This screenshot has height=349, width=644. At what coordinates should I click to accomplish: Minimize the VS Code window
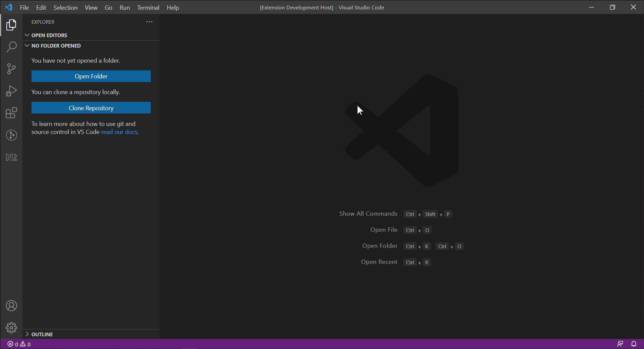[x=592, y=7]
